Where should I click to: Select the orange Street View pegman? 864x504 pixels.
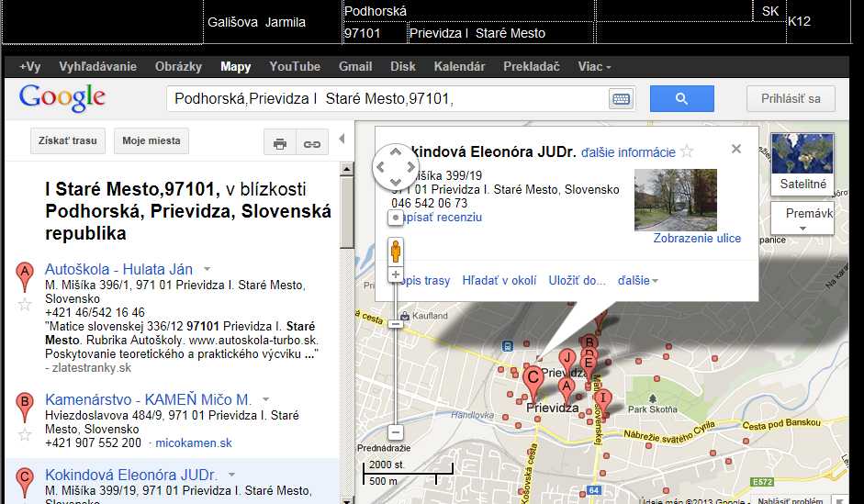[395, 252]
